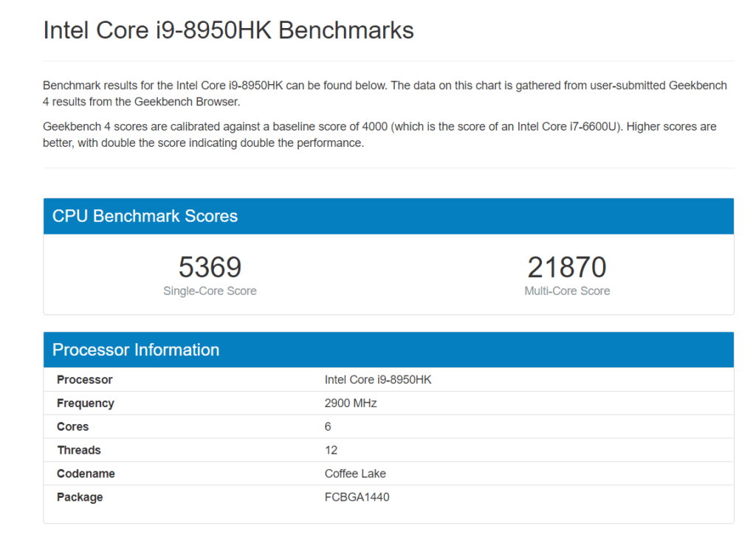
Task: Select the cores value 6
Action: [328, 427]
